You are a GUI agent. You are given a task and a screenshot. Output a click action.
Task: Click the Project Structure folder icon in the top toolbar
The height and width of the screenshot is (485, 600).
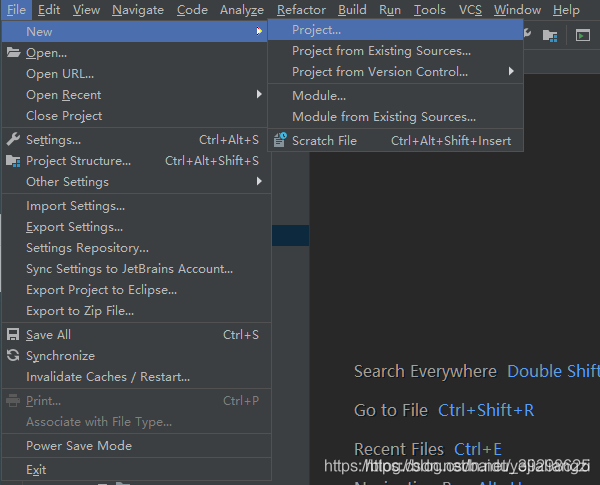click(550, 35)
